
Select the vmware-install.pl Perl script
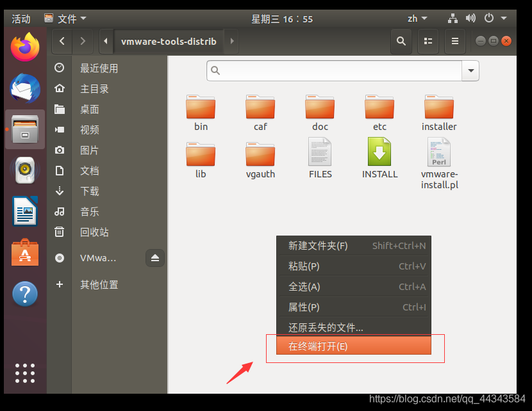click(439, 163)
